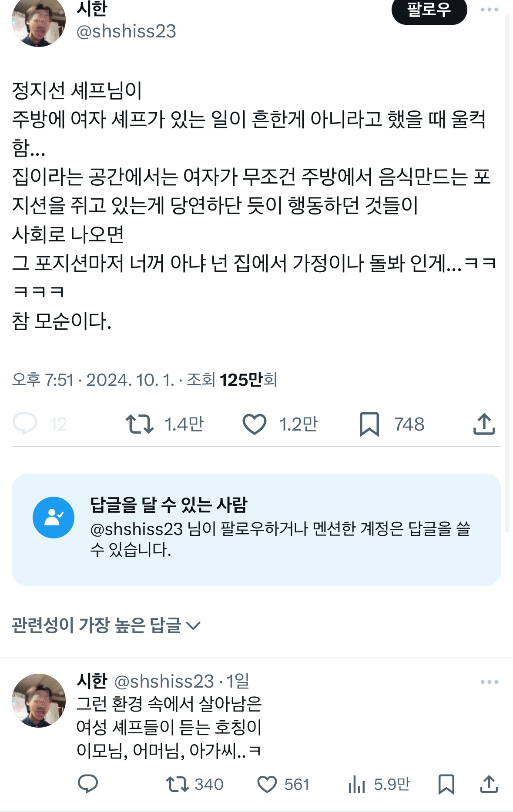Repost the reply with 340 reposts
The image size is (513, 812).
click(x=178, y=784)
